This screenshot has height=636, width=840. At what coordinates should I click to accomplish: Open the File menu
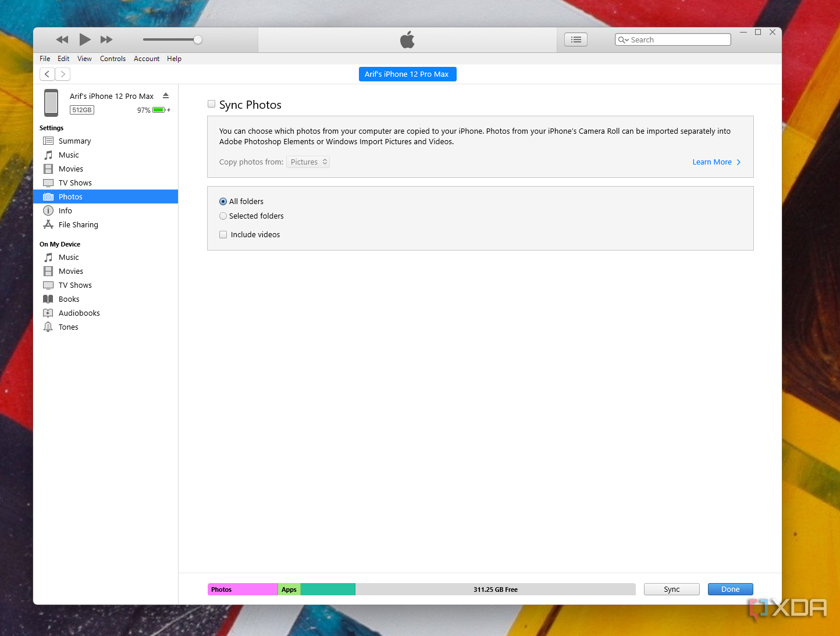[45, 59]
